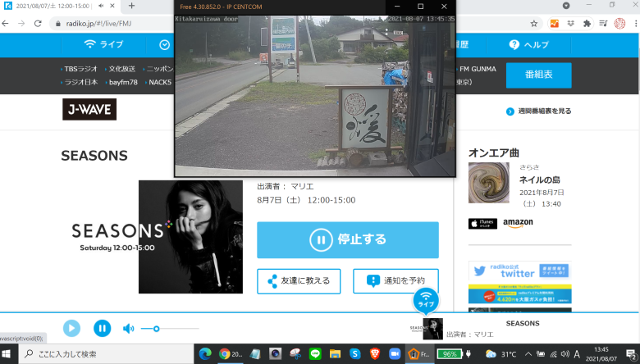This screenshot has height=364, width=640.
Task: Open the ライブ tab in top navigation
Action: click(x=104, y=44)
